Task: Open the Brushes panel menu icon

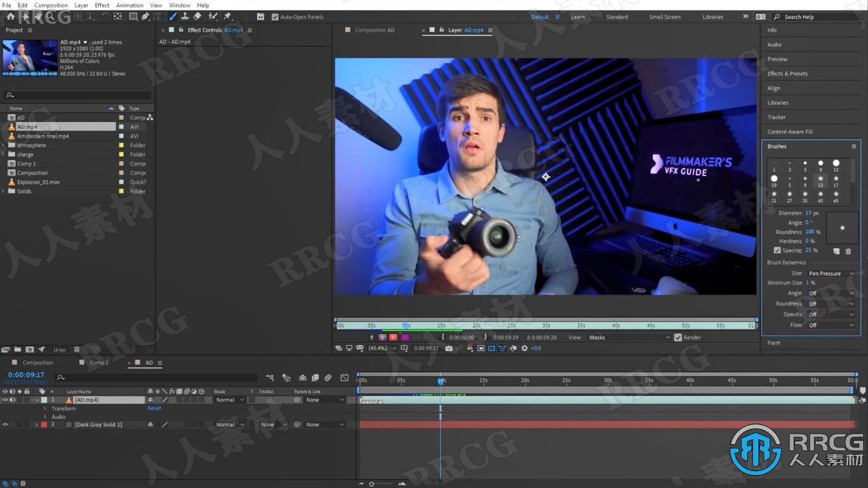Action: tap(854, 146)
